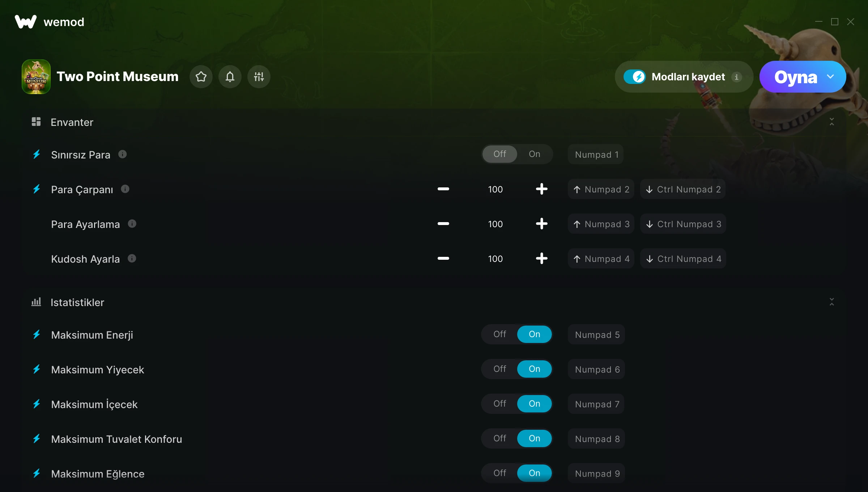Increase Para Çarpanı with plus button
This screenshot has height=492, width=868.
pyautogui.click(x=541, y=189)
